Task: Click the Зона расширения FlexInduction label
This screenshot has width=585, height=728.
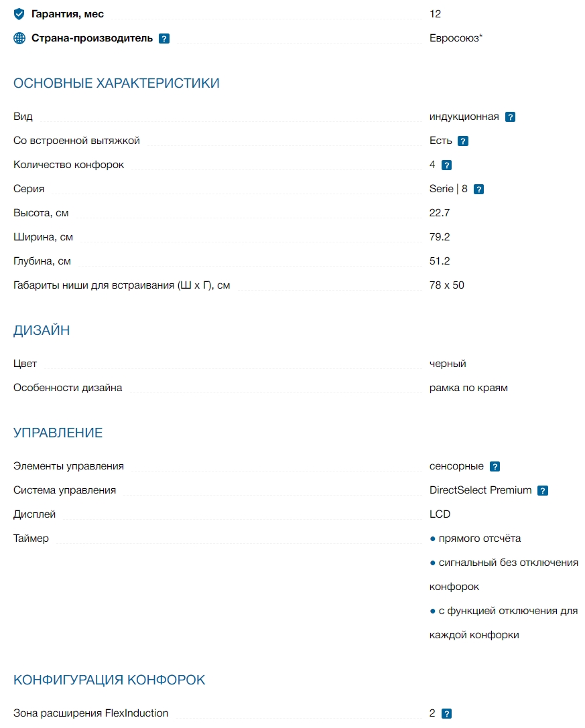Action: [x=91, y=713]
